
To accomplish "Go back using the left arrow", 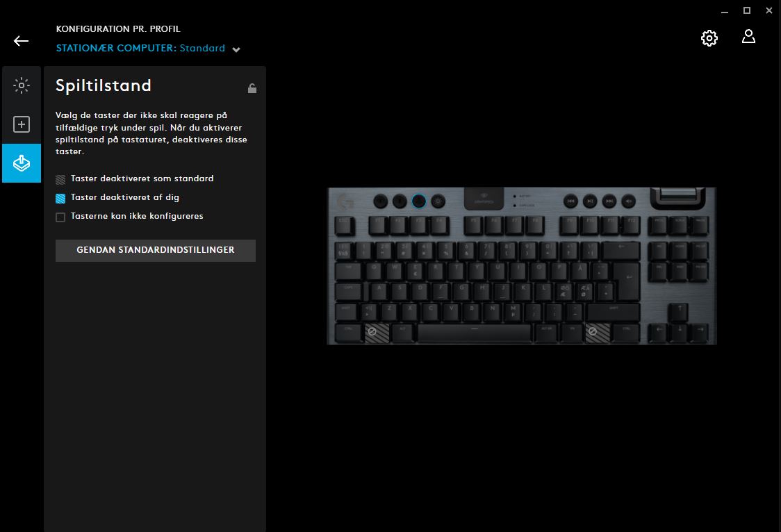I will coord(21,41).
